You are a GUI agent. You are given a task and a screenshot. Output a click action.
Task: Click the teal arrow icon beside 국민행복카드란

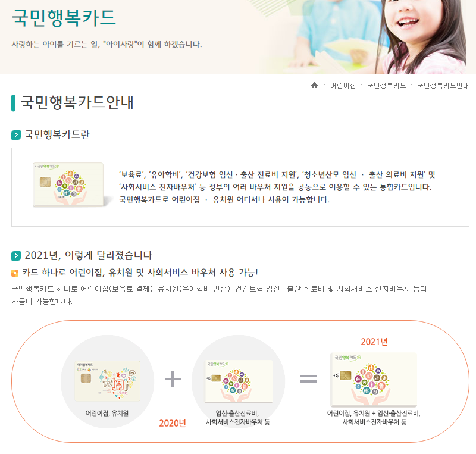[x=16, y=135]
